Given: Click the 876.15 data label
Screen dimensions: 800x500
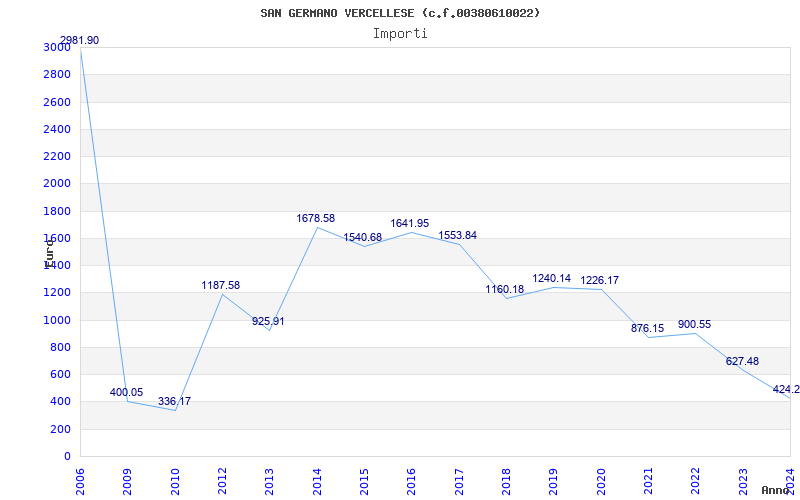Looking at the screenshot, I should tap(647, 329).
